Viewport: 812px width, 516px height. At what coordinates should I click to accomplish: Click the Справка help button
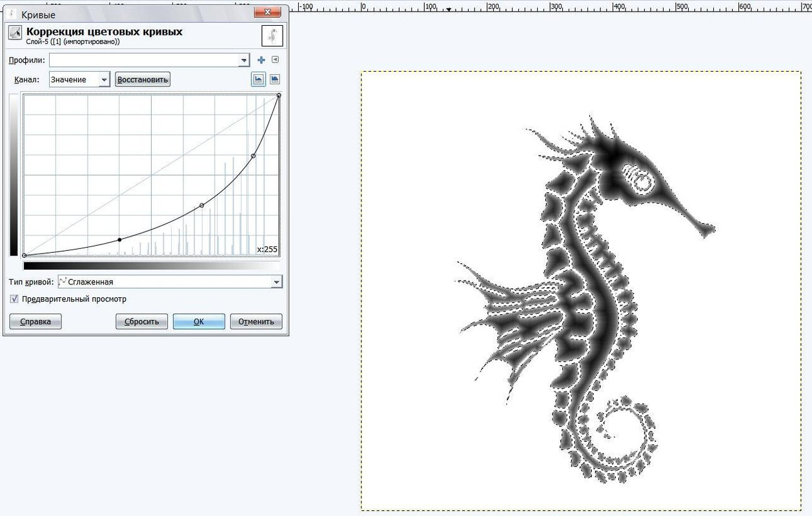coord(36,321)
